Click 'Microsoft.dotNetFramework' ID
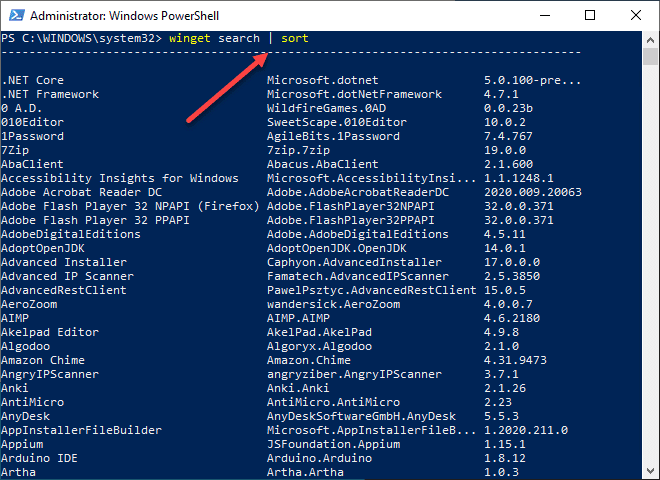The image size is (660, 480). (354, 94)
